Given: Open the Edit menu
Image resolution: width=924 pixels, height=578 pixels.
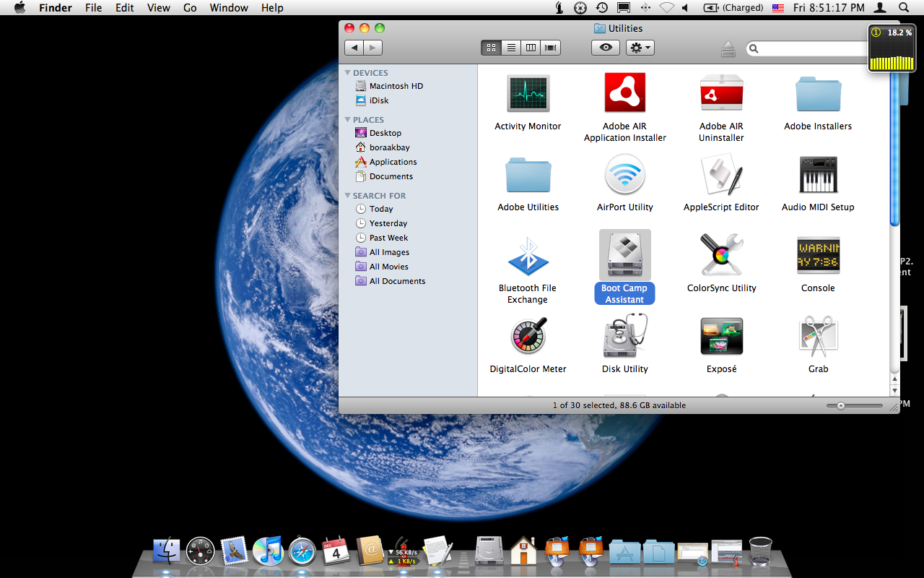Looking at the screenshot, I should pyautogui.click(x=125, y=7).
